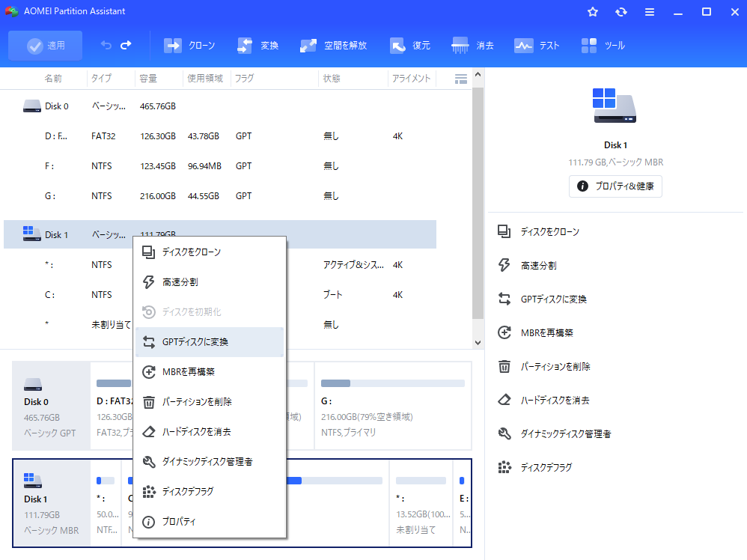
Task: Click the favorites star icon in title bar
Action: (593, 12)
